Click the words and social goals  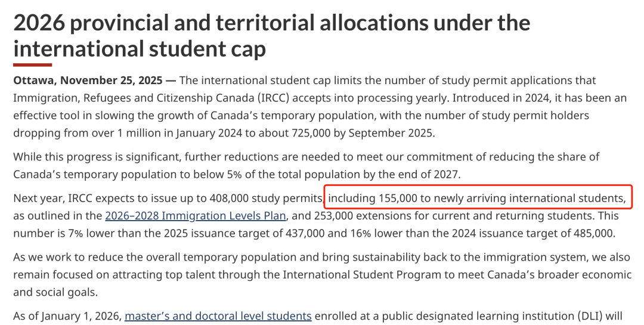tap(56, 292)
